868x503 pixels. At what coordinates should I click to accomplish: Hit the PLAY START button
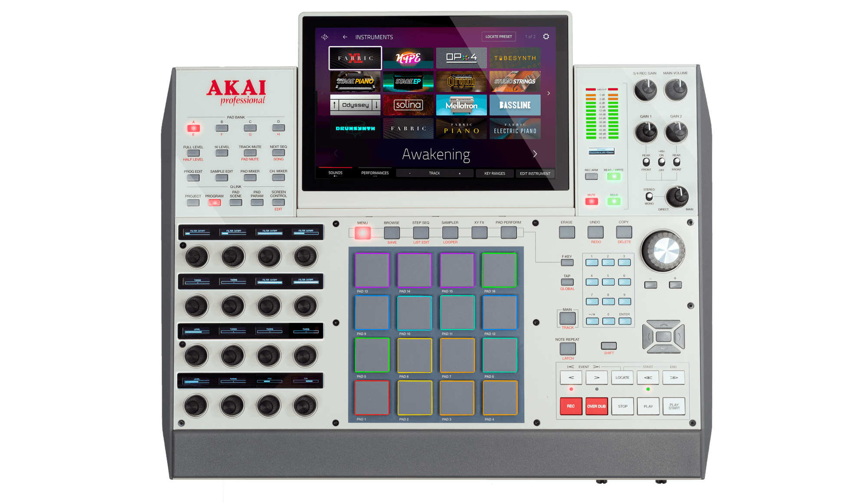(x=674, y=406)
